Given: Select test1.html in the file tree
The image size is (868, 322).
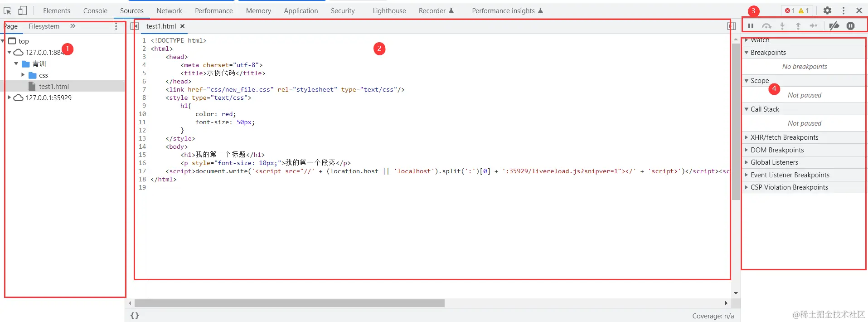Looking at the screenshot, I should point(54,86).
